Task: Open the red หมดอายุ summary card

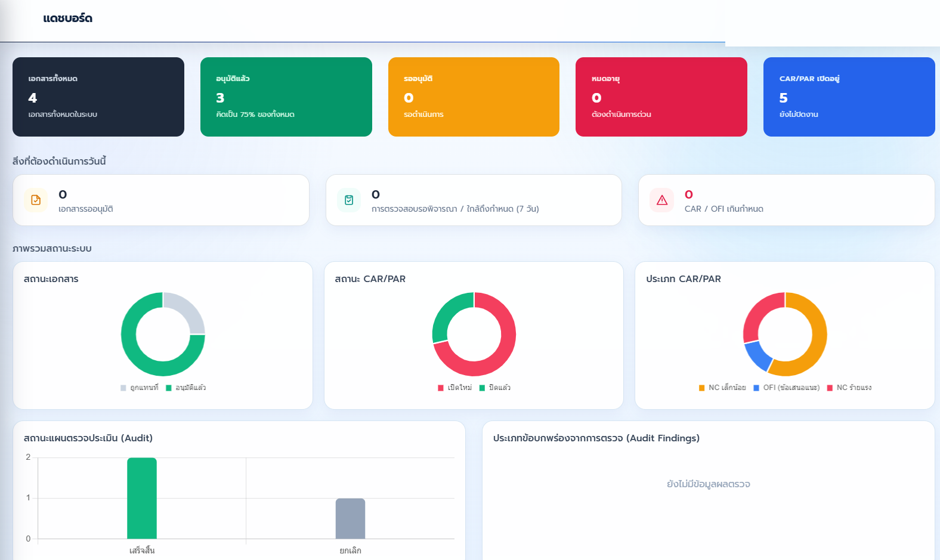Action: pos(661,97)
